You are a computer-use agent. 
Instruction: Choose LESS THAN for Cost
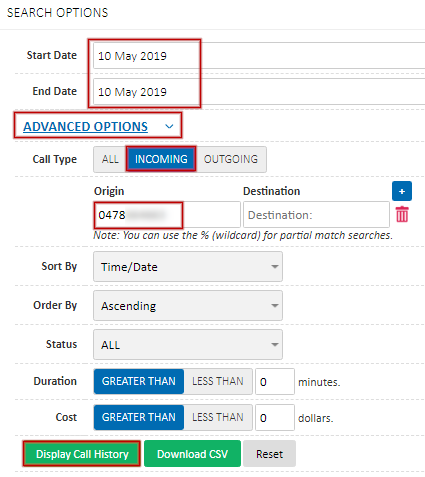pyautogui.click(x=218, y=417)
